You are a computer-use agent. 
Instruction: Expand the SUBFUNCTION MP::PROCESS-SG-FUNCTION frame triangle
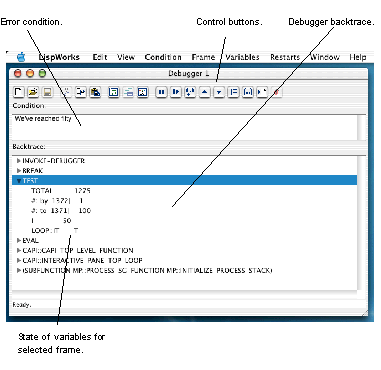(x=19, y=270)
